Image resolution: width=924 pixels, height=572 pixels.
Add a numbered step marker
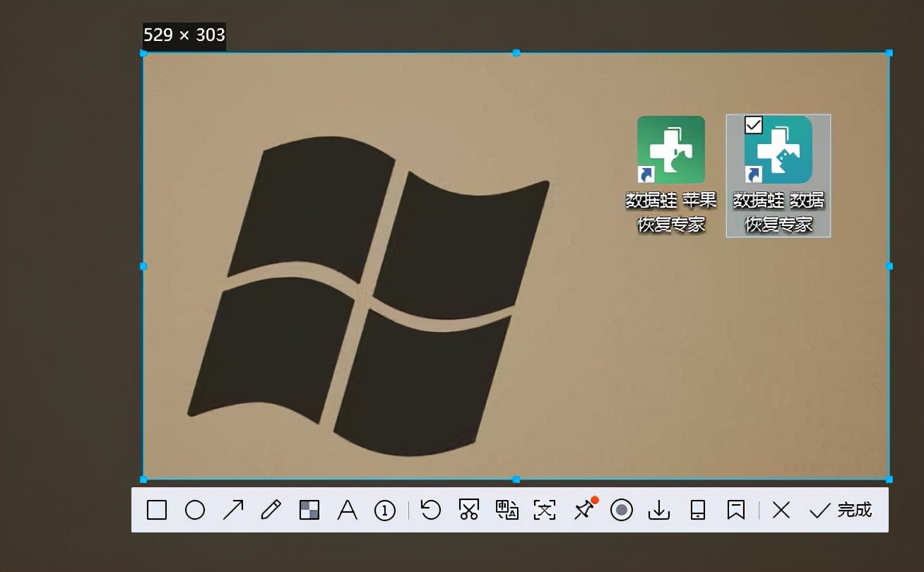[385, 511]
